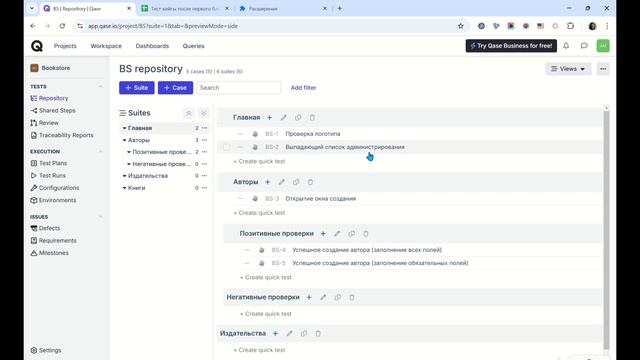Click the Qase logo
Screen dimensions: 640x360
[x=37, y=46]
